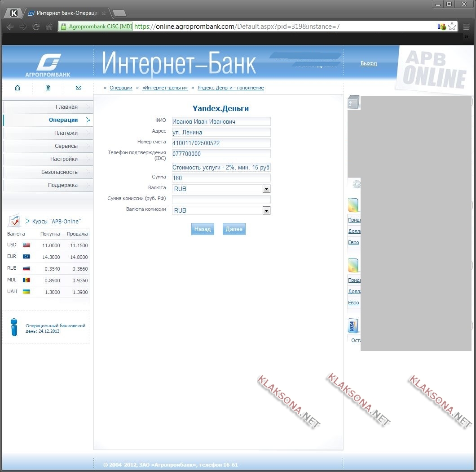This screenshot has height=472, width=476.
Task: Click the Далее button
Action: pos(234,229)
